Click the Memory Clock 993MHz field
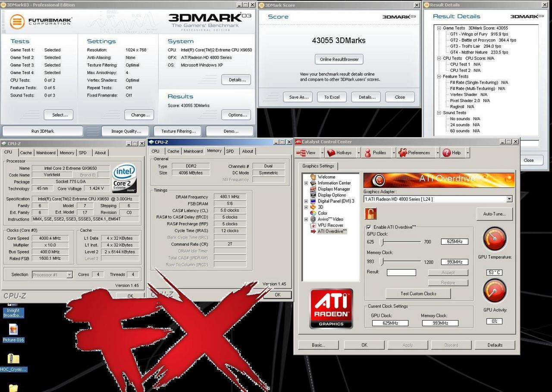The height and width of the screenshot is (392, 552). [x=455, y=262]
